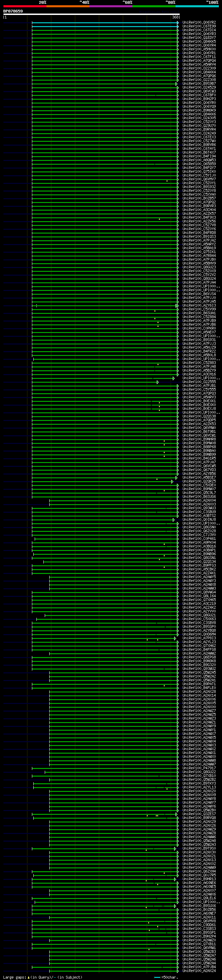
Task: Select hit UniRef100_B9S932
Action: tap(199, 187)
